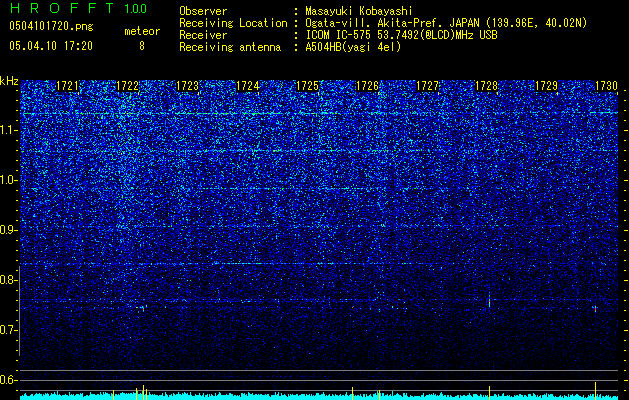629x400 pixels.
Task: Click the yellow detection spike near 1730
Action: pos(595,391)
